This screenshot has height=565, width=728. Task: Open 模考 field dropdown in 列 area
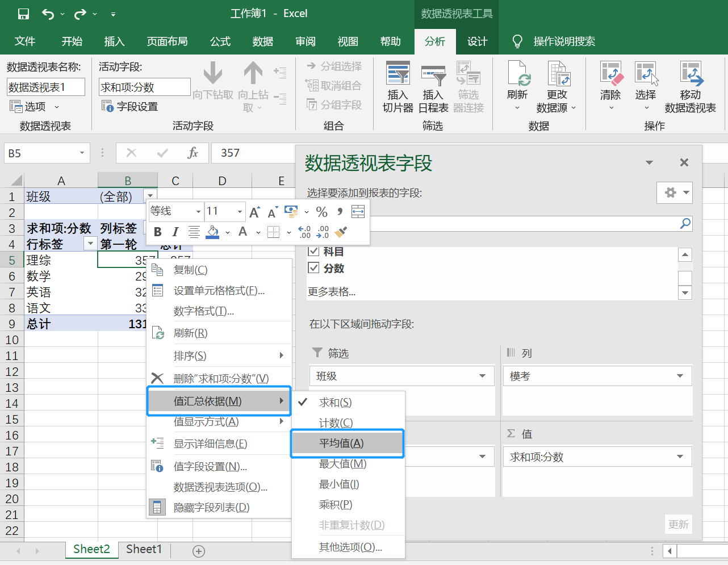click(680, 376)
